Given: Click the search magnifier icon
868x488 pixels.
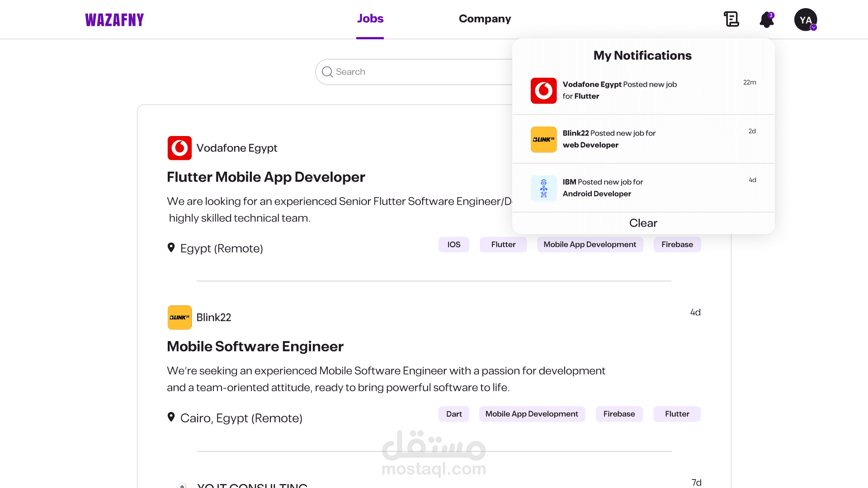Looking at the screenshot, I should pyautogui.click(x=327, y=72).
